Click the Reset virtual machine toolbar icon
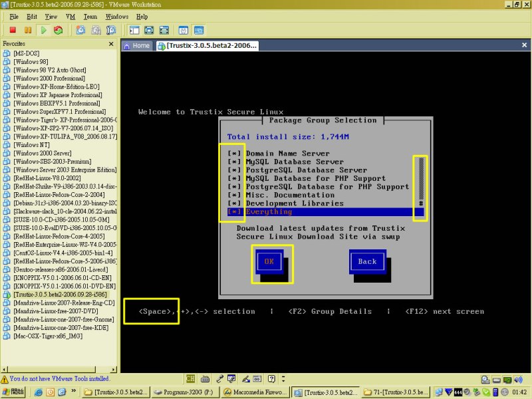The height and width of the screenshot is (399, 532). [59, 30]
